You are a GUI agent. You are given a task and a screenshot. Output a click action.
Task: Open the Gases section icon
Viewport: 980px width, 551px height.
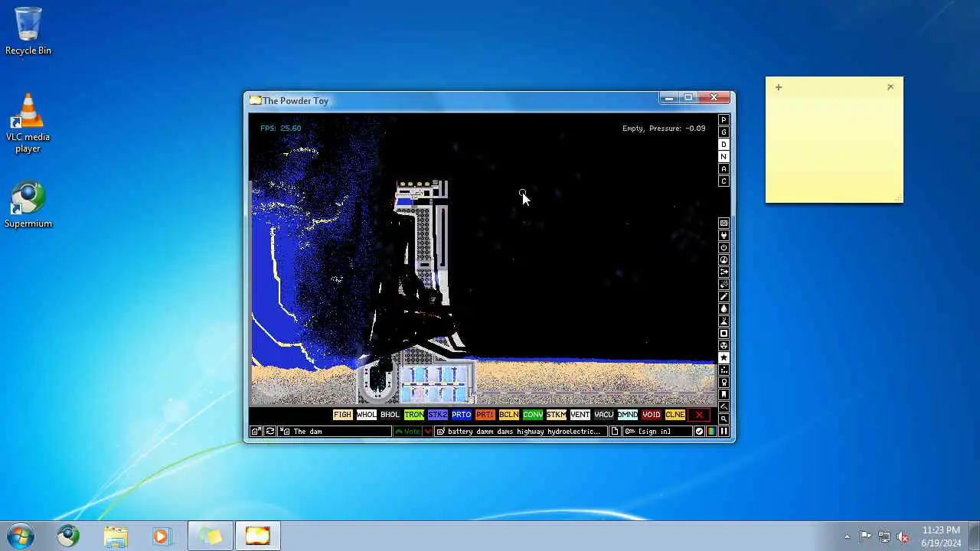click(x=724, y=297)
